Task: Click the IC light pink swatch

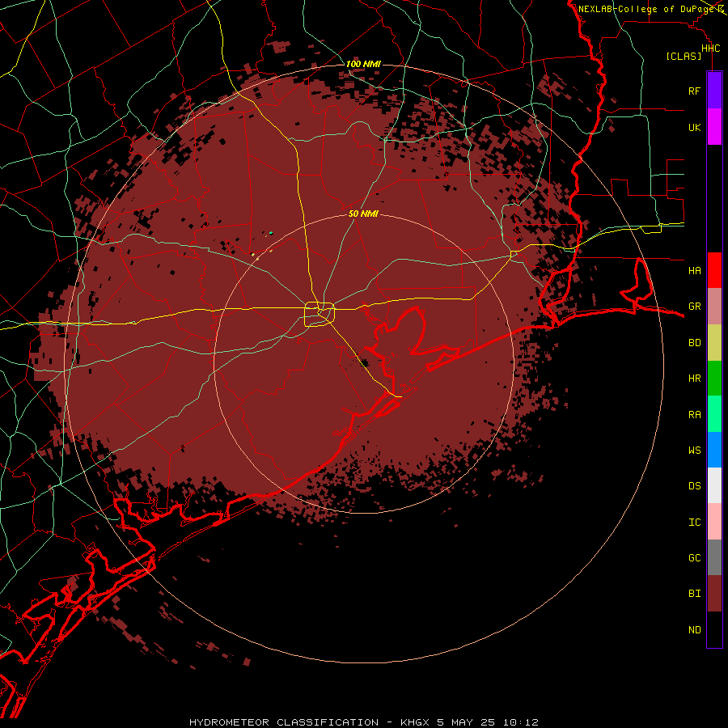Action: pyautogui.click(x=714, y=522)
